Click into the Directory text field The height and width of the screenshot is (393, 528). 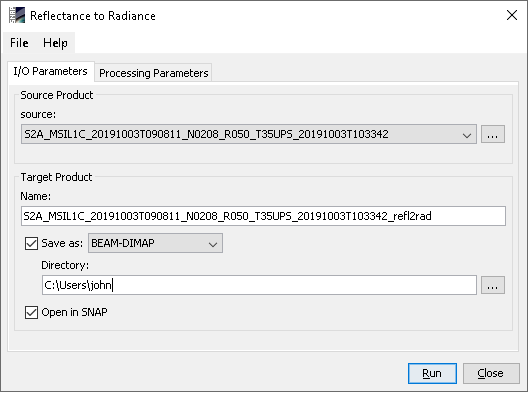259,285
